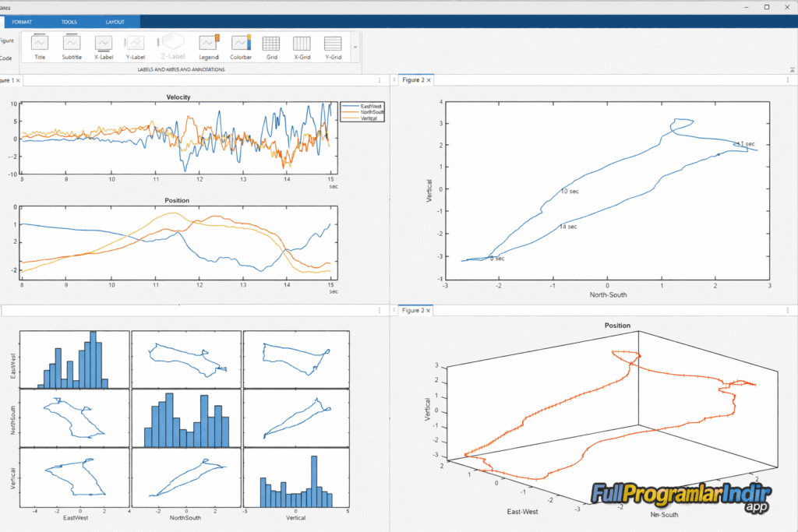This screenshot has height=532, width=798.
Task: Switch the sidebar selection to Code
Action: [6, 58]
